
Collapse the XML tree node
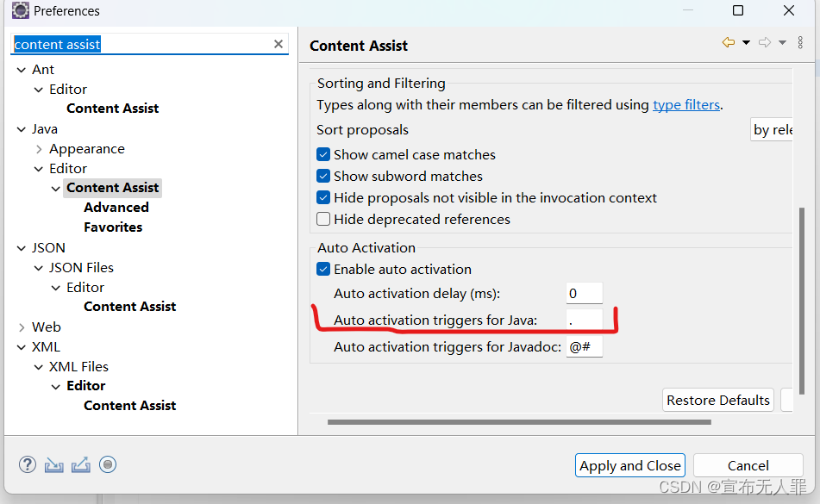22,347
